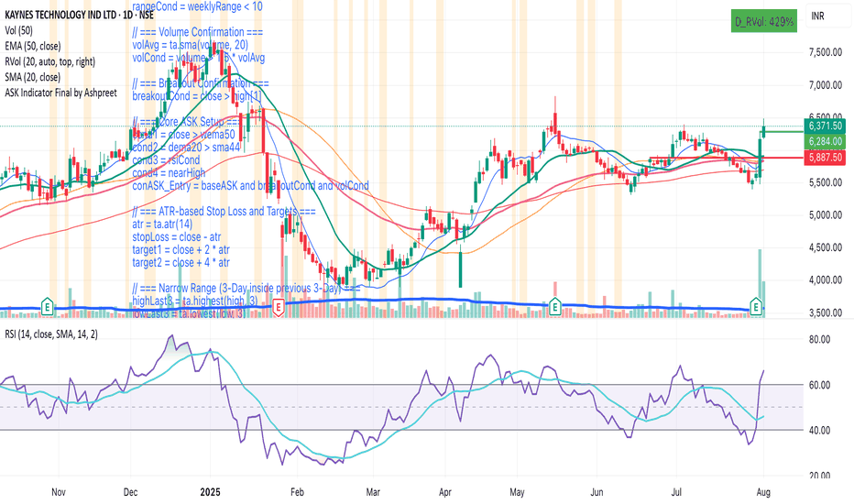Click the red 5,887.50 price level label
Image resolution: width=854 pixels, height=504 pixels.
click(825, 158)
